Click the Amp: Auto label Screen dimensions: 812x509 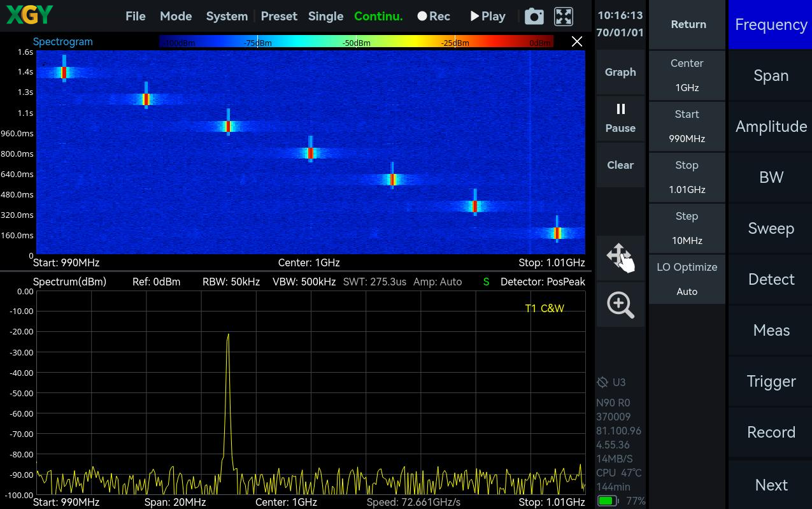(438, 282)
